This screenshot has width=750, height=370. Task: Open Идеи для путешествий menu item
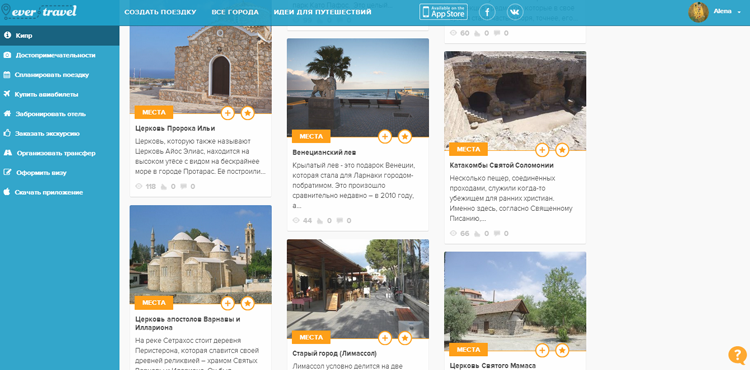click(x=322, y=12)
